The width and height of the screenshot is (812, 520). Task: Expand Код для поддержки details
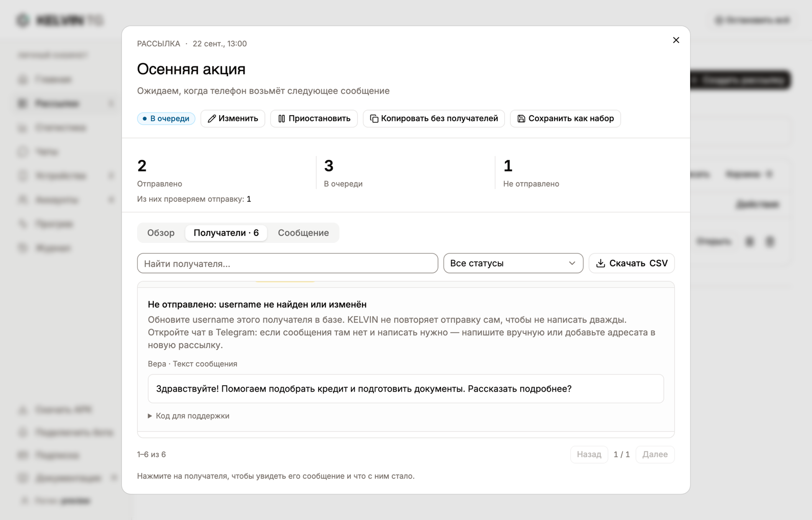point(189,416)
